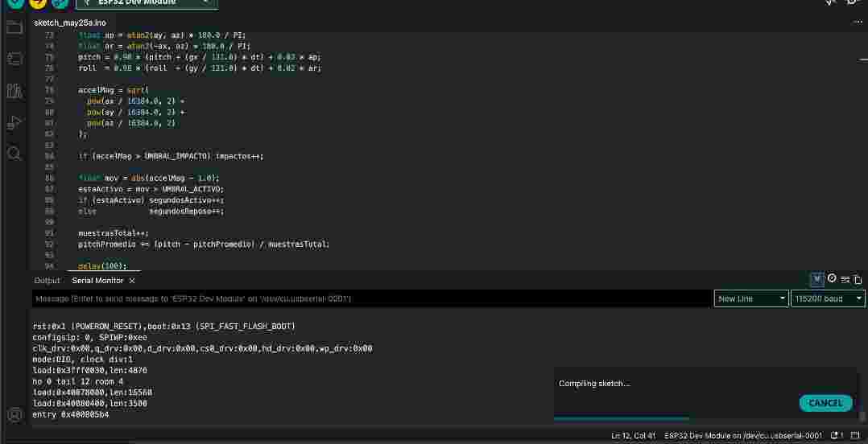The image size is (868, 444).
Task: Open the New Line ending dropdown
Action: [751, 298]
